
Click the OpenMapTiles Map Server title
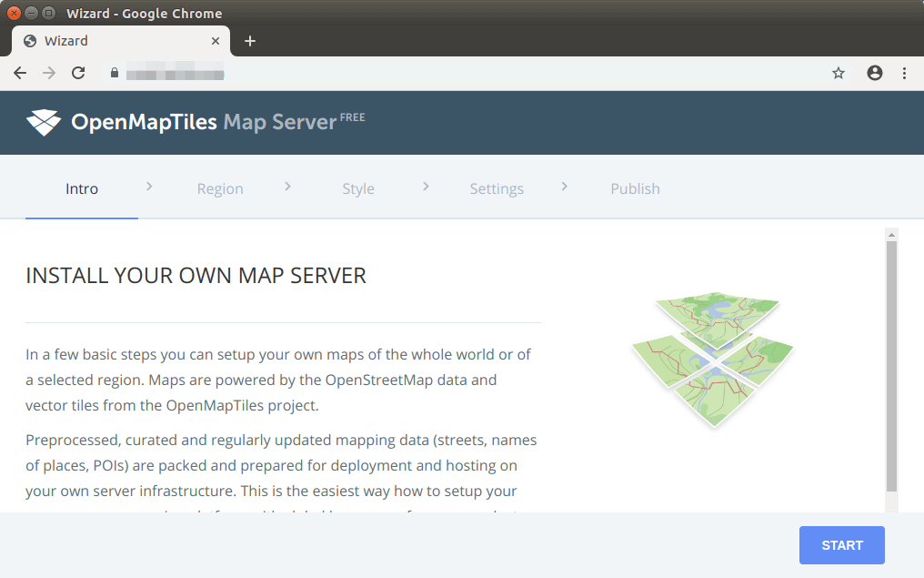point(204,122)
